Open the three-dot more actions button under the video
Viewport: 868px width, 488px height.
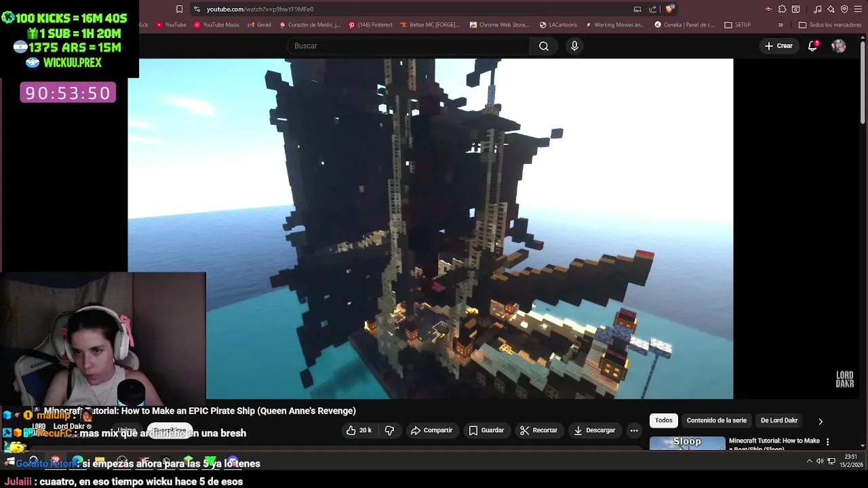point(634,430)
